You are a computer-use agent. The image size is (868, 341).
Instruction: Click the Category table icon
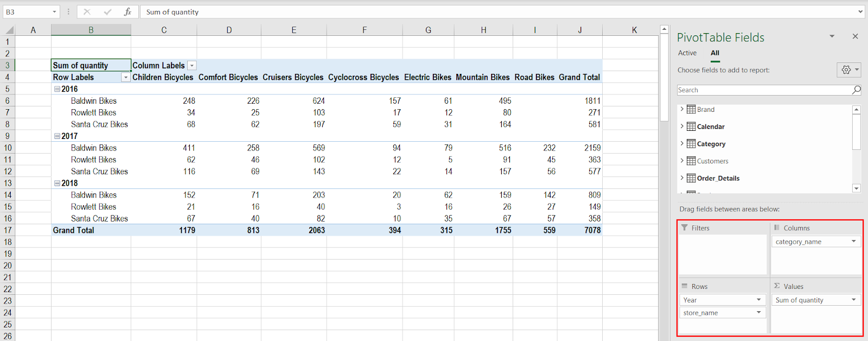(691, 144)
